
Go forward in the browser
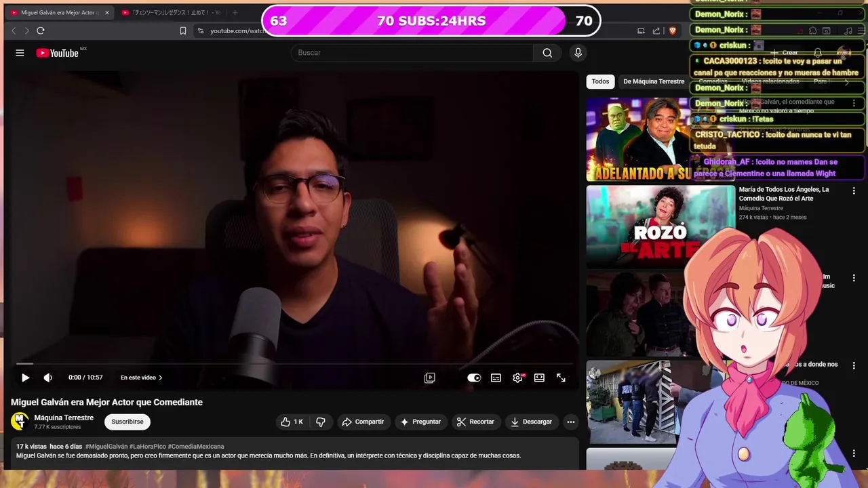27,30
